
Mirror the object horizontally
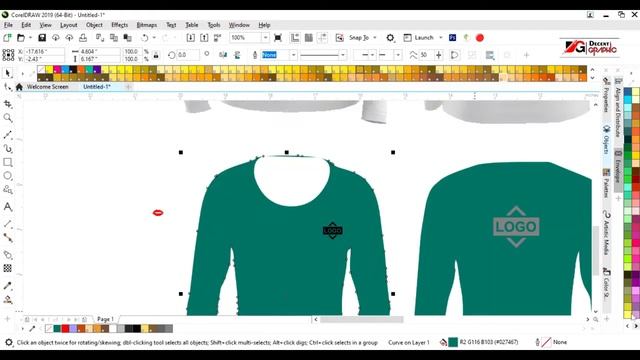click(x=223, y=55)
